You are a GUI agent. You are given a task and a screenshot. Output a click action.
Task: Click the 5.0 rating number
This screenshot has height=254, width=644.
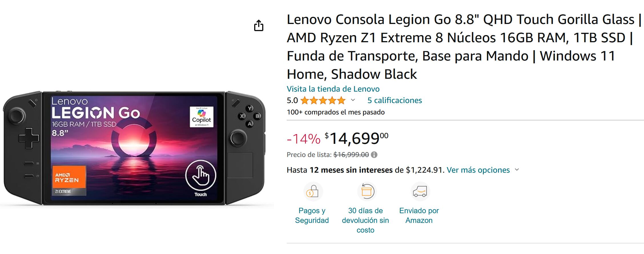292,100
